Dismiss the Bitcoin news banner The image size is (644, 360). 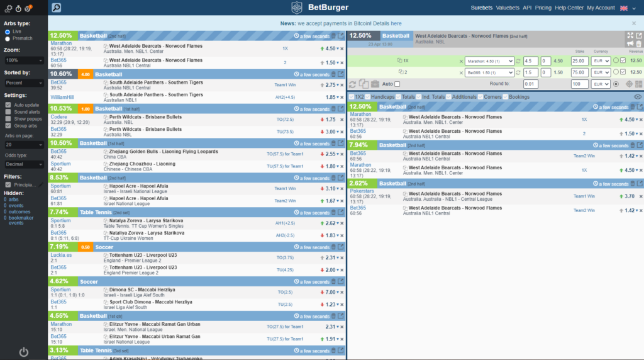634,23
